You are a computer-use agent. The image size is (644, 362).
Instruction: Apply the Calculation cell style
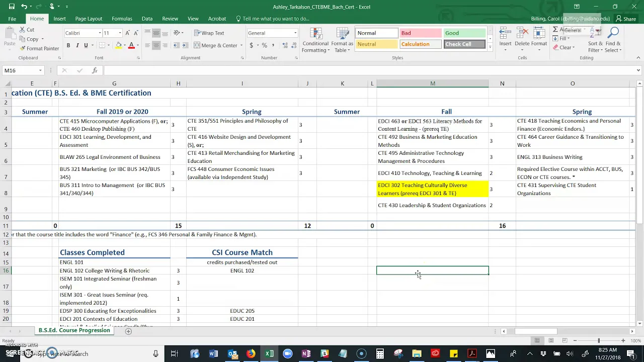point(420,44)
